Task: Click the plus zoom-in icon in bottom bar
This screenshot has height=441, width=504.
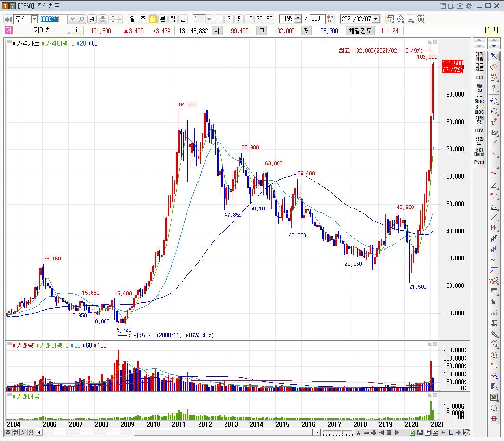Action: 373,433
